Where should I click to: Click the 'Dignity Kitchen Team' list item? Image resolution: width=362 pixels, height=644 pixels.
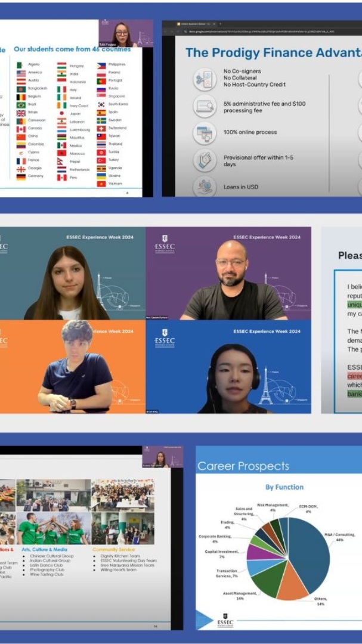click(x=120, y=556)
